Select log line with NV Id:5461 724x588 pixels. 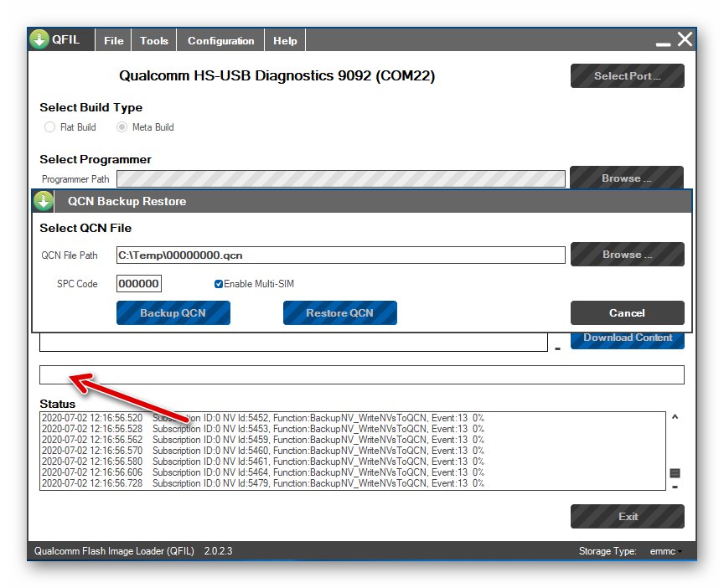pyautogui.click(x=263, y=462)
